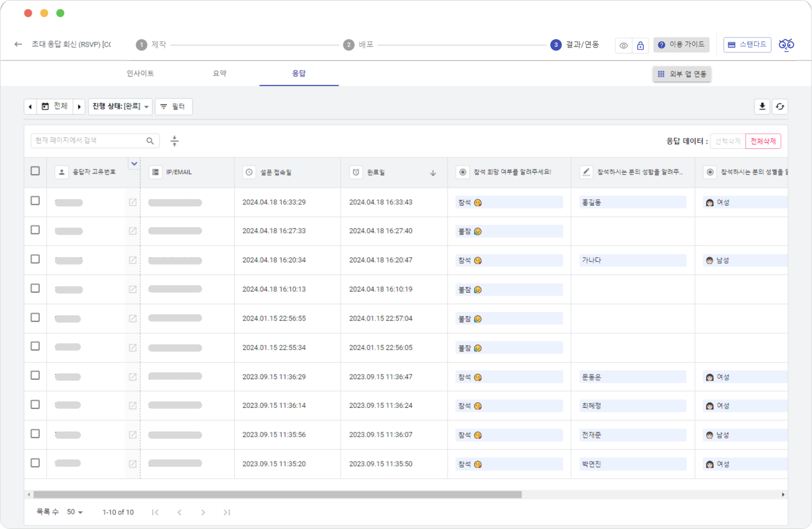
Task: Go to previous date period arrow
Action: point(30,106)
